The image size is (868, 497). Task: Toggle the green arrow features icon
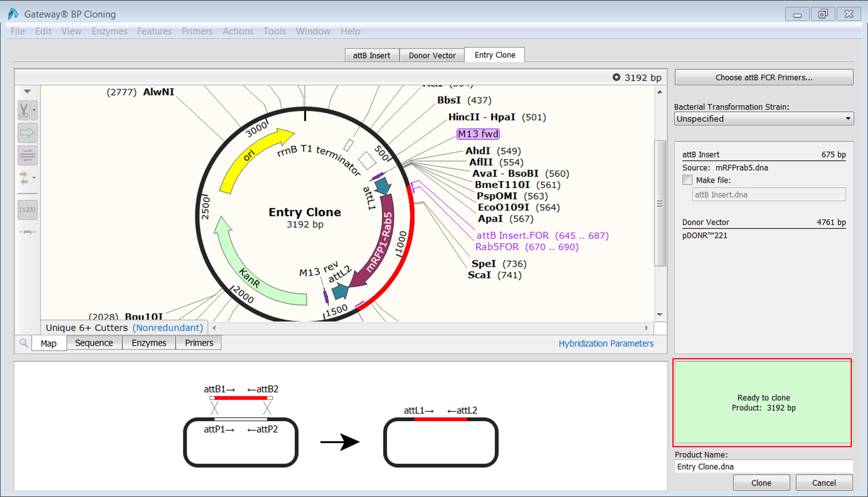[27, 133]
